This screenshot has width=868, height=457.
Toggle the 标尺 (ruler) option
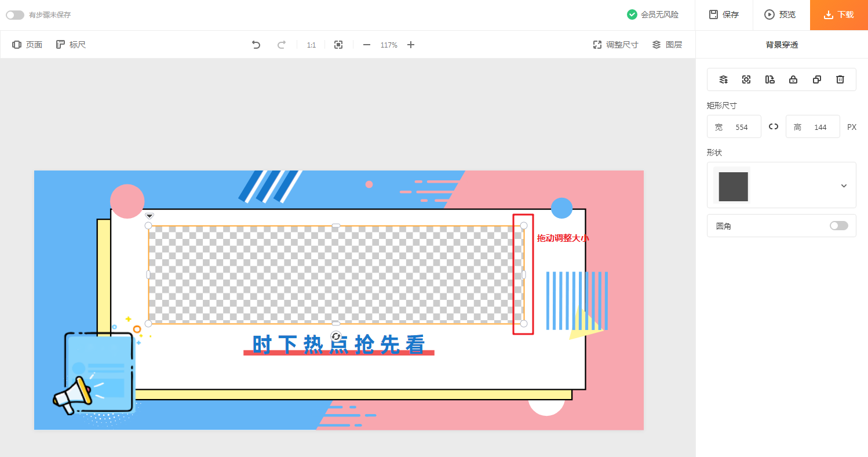click(71, 45)
